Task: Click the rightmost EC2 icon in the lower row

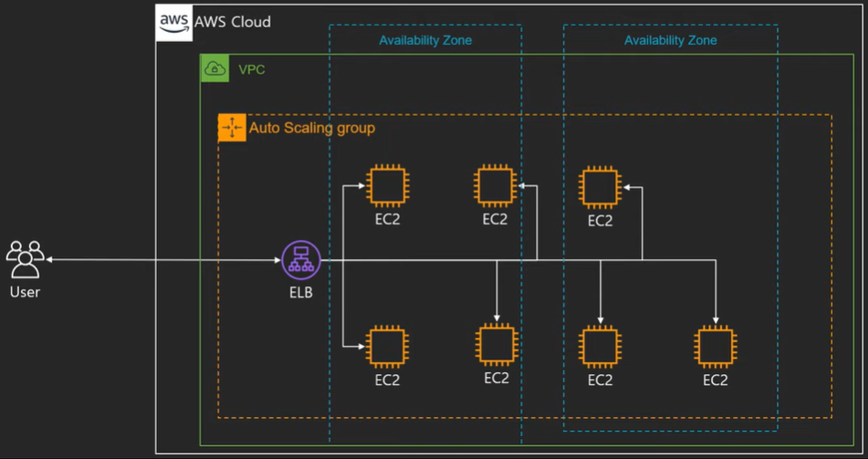Action: 716,347
